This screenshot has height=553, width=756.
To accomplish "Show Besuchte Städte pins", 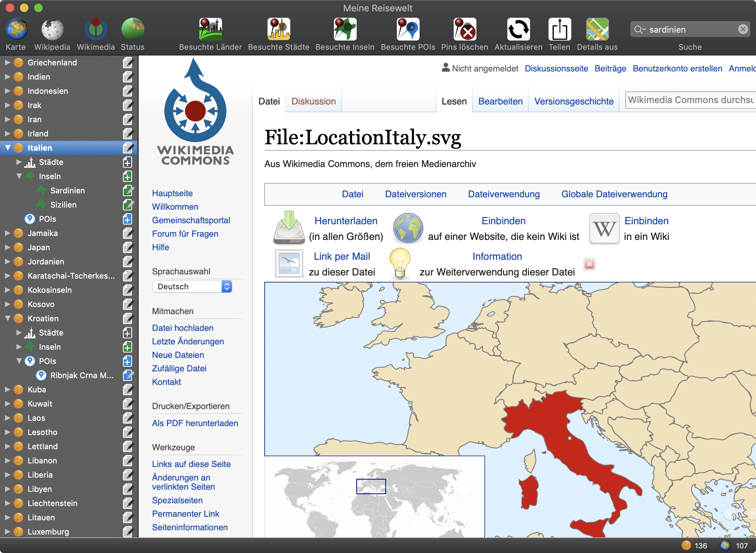I will coord(279,29).
